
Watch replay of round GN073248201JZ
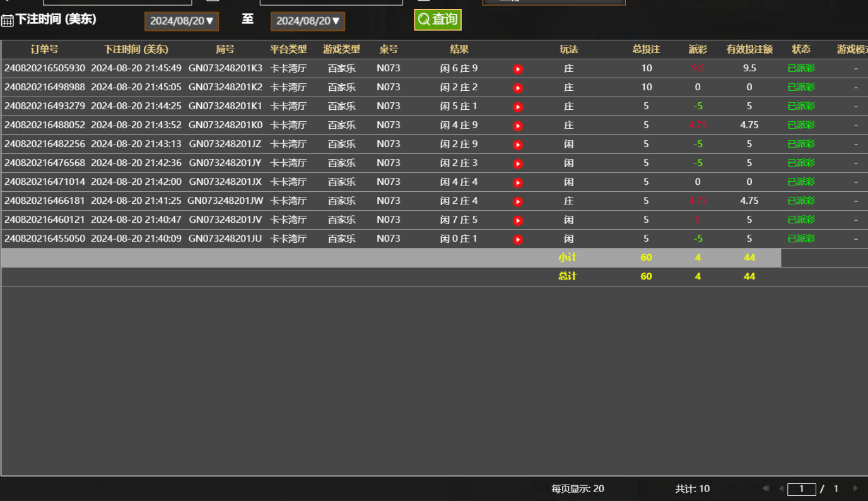click(x=518, y=144)
